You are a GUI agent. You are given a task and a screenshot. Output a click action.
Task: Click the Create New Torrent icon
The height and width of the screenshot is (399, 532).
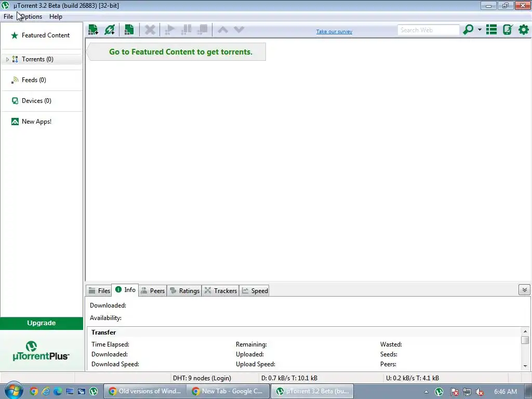tap(129, 30)
